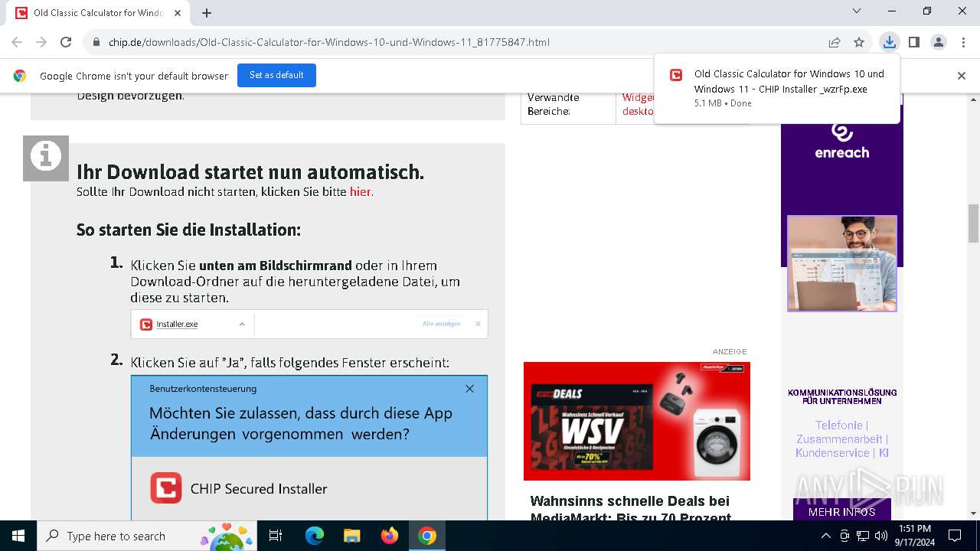Screen dimensions: 980x551
Task: Click the CHIP Secured Installer logo icon
Action: (166, 487)
